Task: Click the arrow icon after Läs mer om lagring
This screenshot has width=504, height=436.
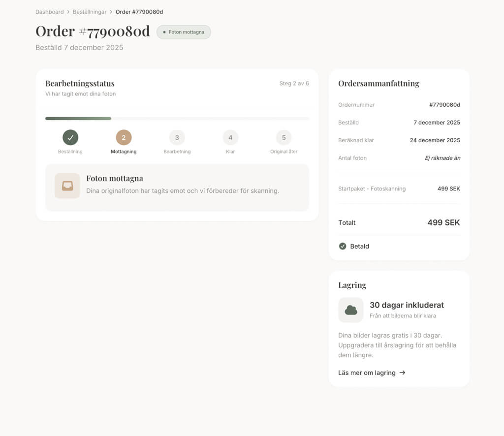Action: tap(402, 373)
